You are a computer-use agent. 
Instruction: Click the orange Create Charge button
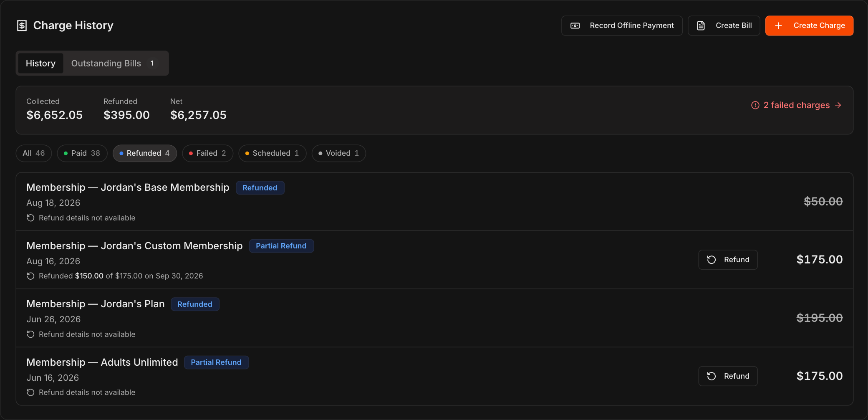(809, 25)
